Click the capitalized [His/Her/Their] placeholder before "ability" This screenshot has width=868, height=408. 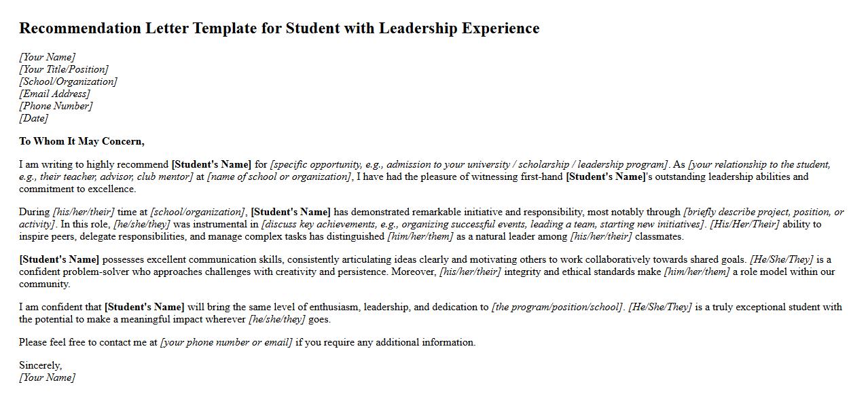tap(744, 224)
